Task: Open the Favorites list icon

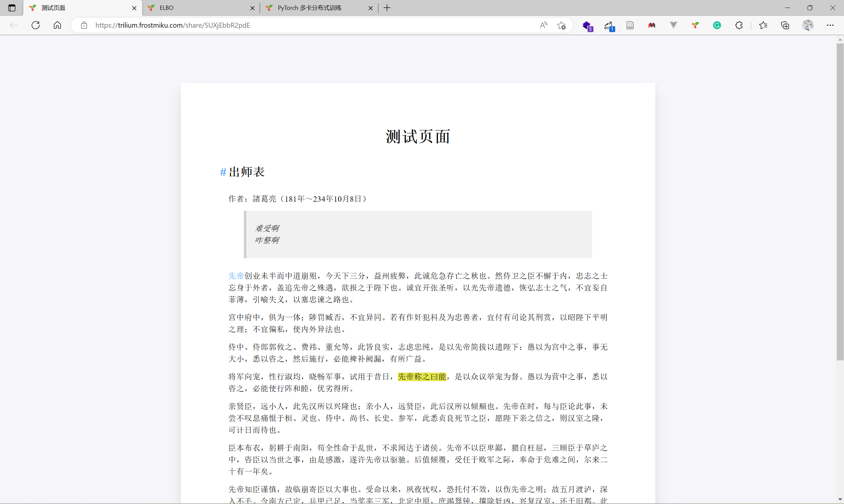Action: 763,25
